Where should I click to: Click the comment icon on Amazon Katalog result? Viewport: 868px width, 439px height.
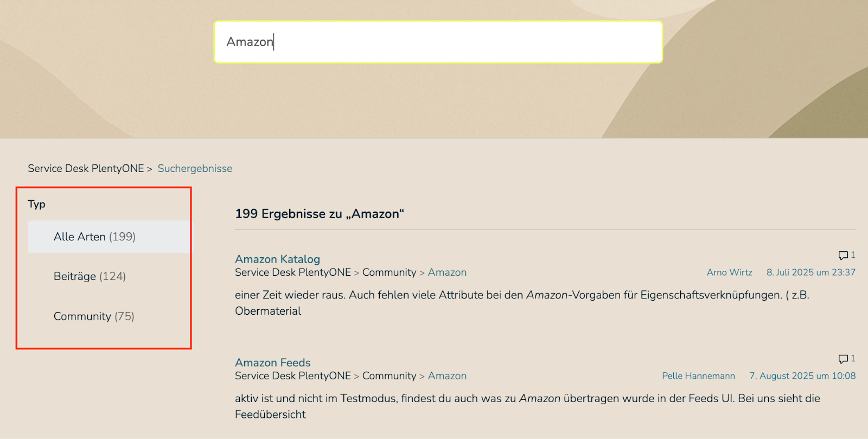(843, 255)
